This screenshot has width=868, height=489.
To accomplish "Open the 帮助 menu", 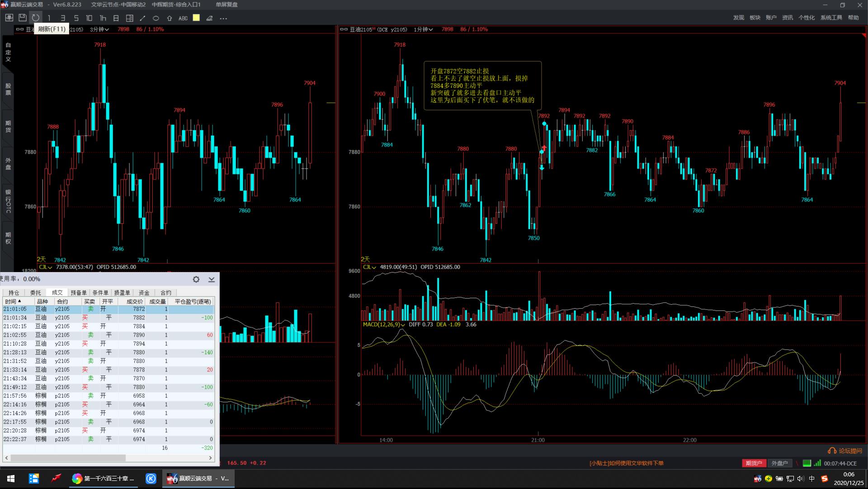I will (x=854, y=18).
